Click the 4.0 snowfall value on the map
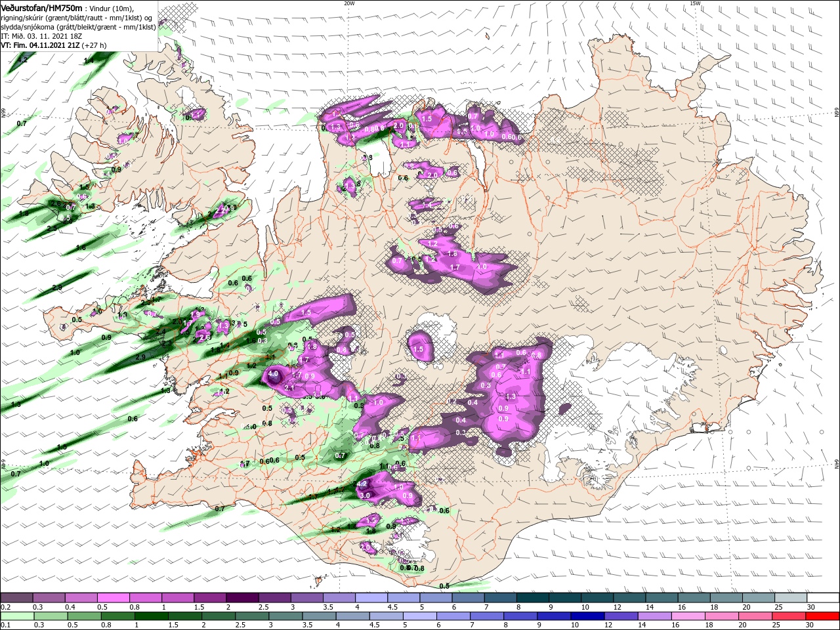This screenshot has height=630, width=840. tap(274, 374)
